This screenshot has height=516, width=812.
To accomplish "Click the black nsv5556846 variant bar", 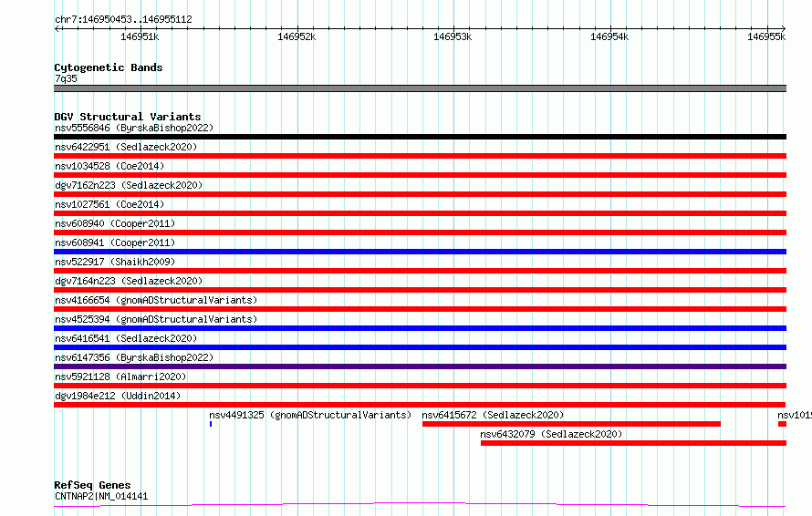I will 420,137.
